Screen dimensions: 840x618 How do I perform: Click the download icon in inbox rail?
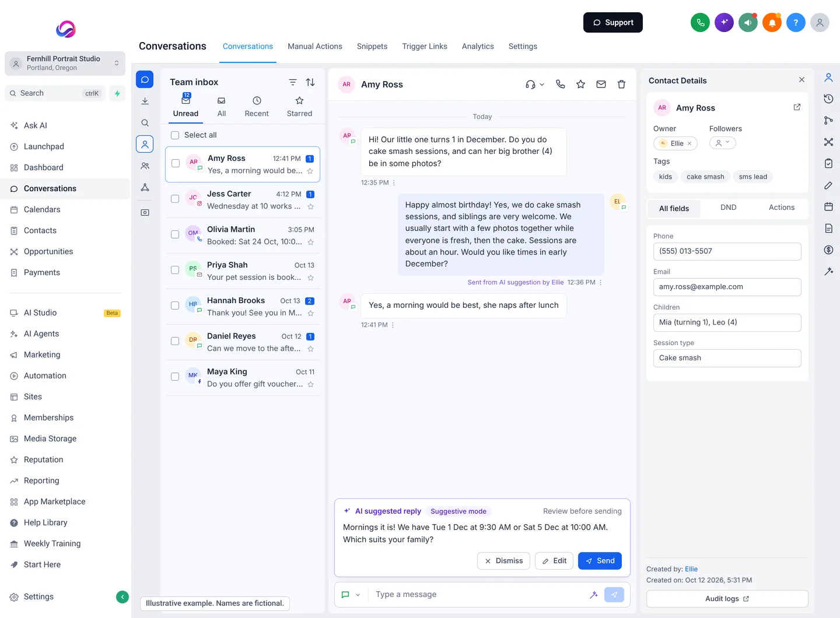pyautogui.click(x=145, y=101)
